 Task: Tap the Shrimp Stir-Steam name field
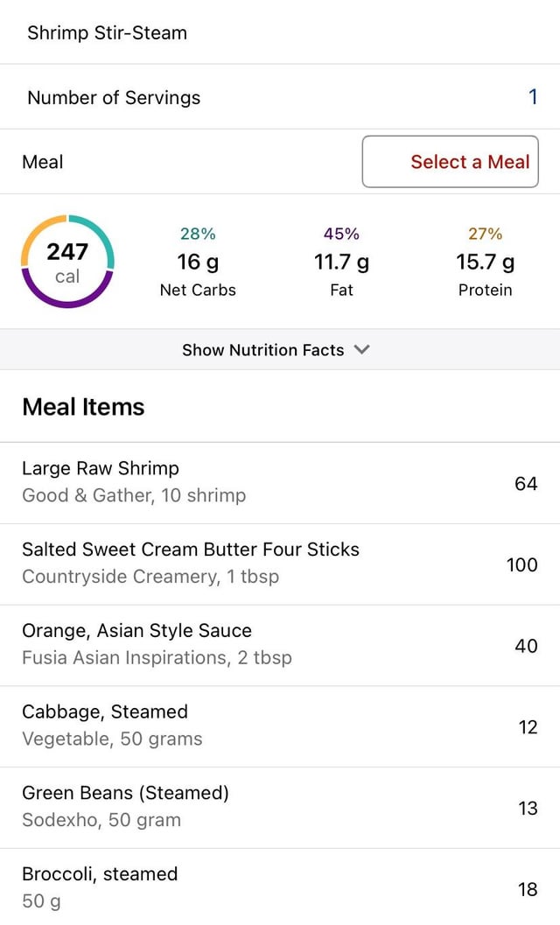tap(107, 33)
